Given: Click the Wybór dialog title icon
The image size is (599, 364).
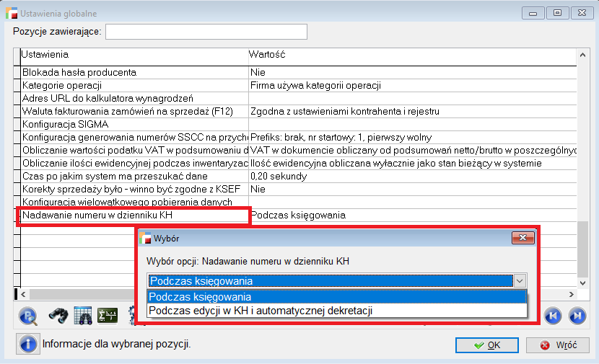Looking at the screenshot, I should pos(147,238).
